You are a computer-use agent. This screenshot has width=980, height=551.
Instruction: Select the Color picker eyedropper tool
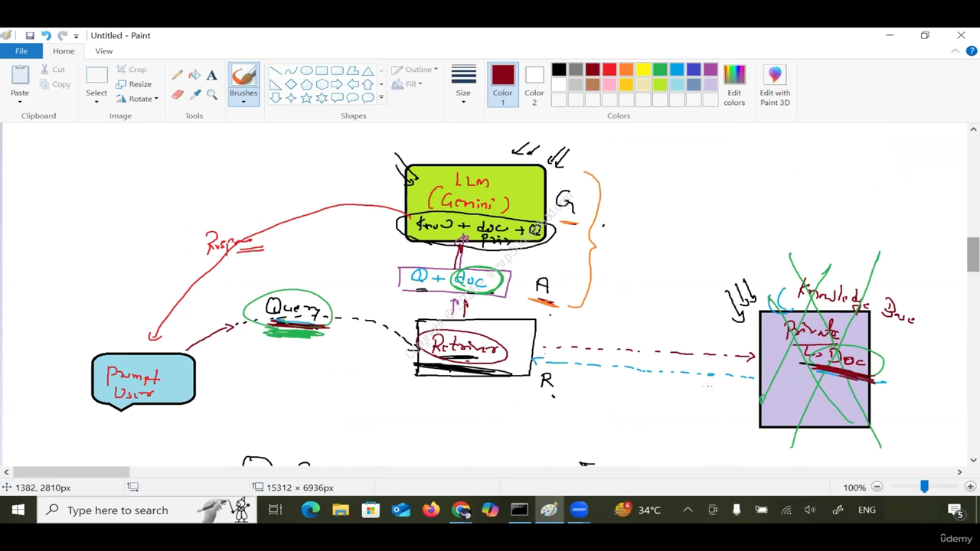click(x=194, y=94)
